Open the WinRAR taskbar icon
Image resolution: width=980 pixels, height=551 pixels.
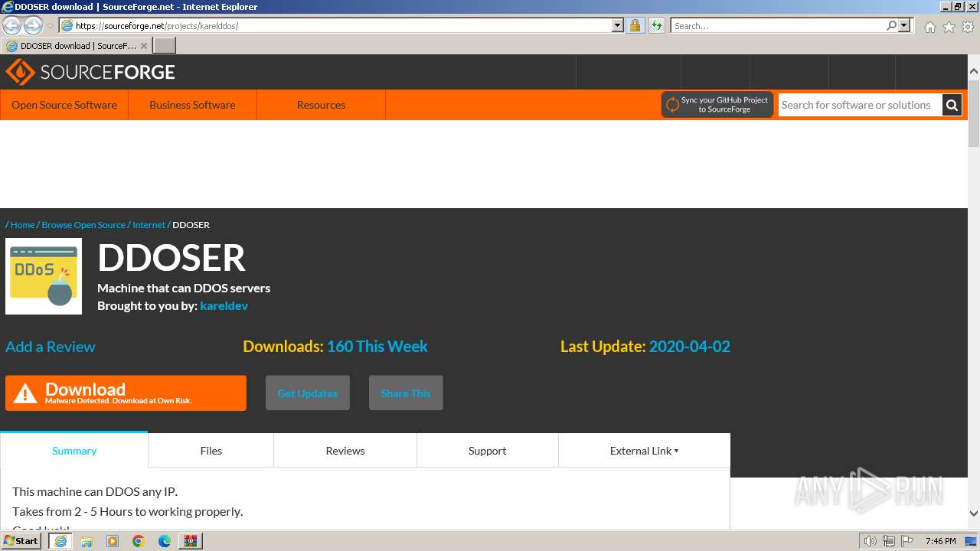coord(191,541)
